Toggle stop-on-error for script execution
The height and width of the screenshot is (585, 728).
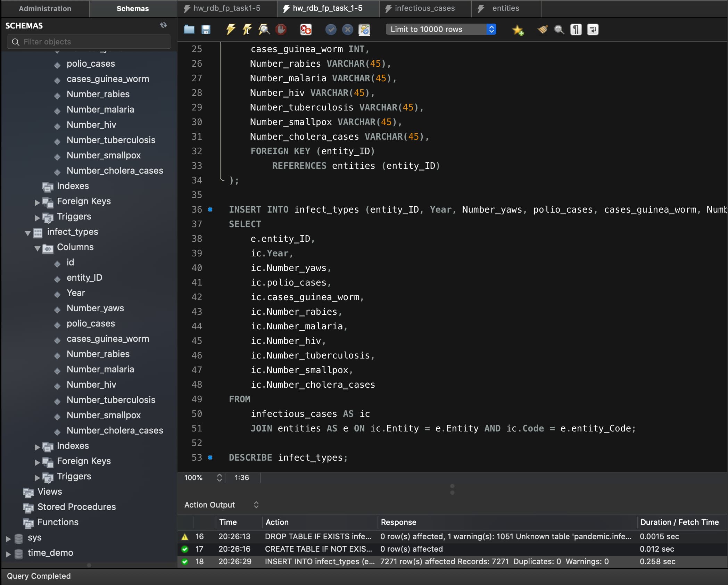point(306,30)
